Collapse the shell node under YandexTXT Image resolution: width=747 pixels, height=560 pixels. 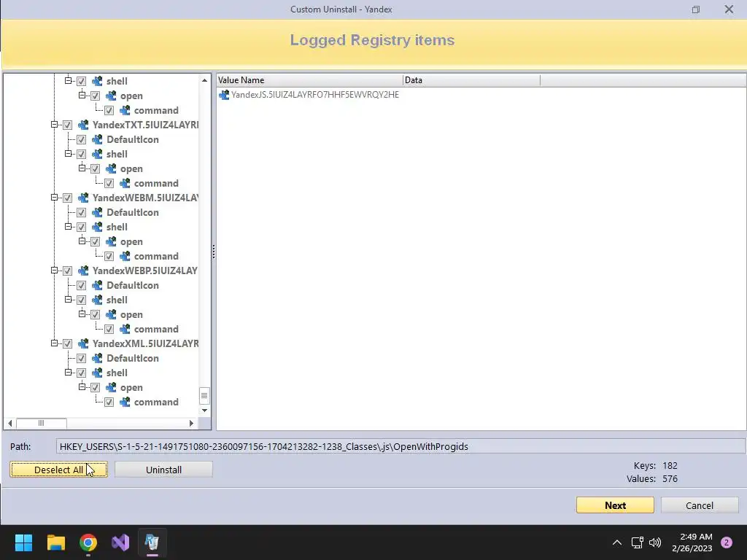coord(68,153)
